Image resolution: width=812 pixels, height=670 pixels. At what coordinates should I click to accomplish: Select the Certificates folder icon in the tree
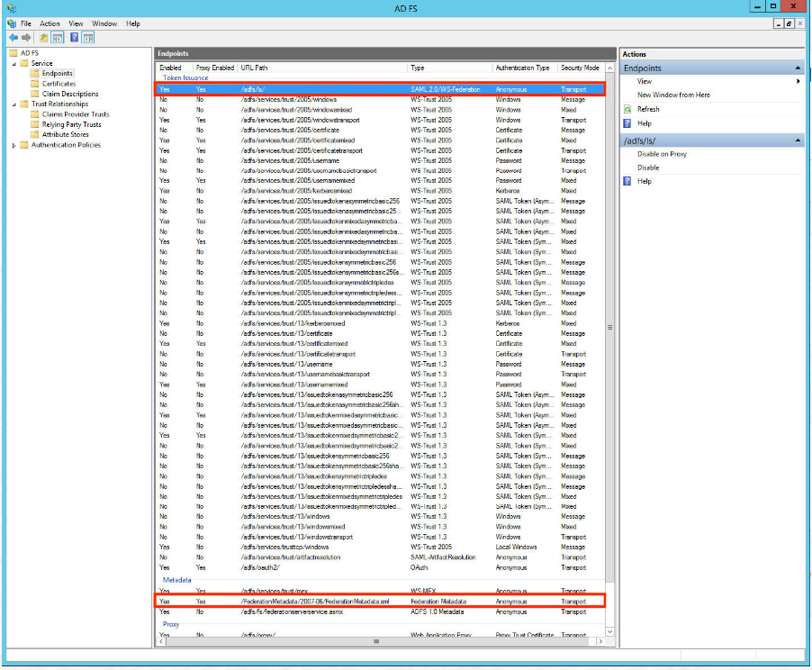tap(35, 84)
